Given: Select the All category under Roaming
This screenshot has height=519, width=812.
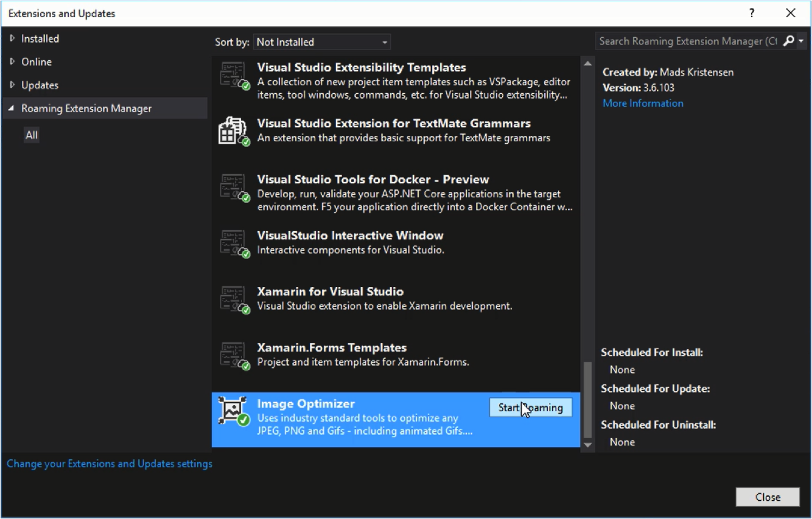Looking at the screenshot, I should coord(32,135).
